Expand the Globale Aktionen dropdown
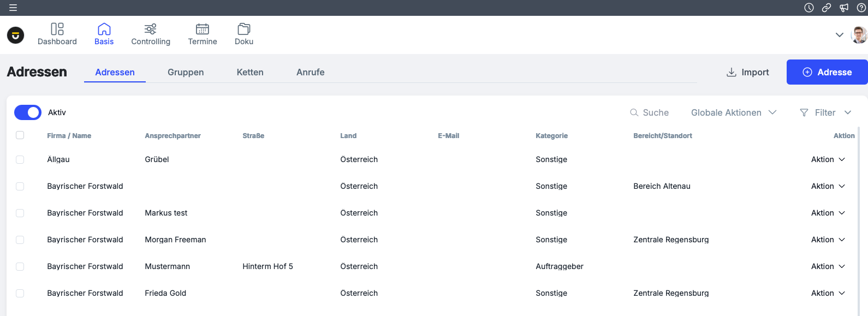This screenshot has width=868, height=316. point(733,112)
